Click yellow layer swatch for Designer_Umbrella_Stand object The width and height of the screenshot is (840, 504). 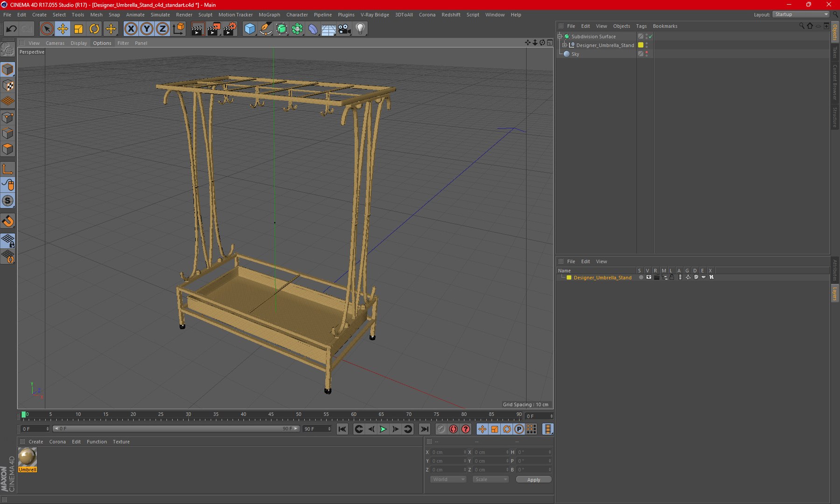[641, 45]
